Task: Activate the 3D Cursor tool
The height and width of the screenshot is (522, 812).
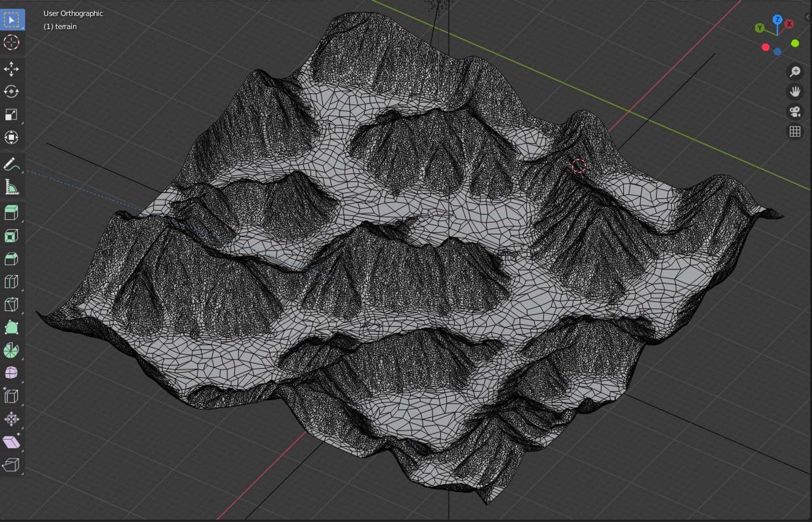Action: [x=12, y=43]
